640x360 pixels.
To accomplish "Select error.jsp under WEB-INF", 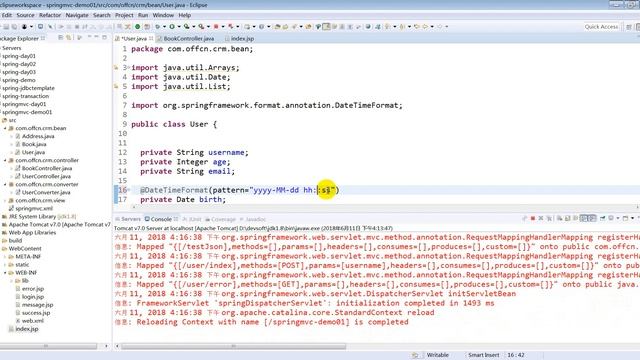I will click(x=33, y=289).
